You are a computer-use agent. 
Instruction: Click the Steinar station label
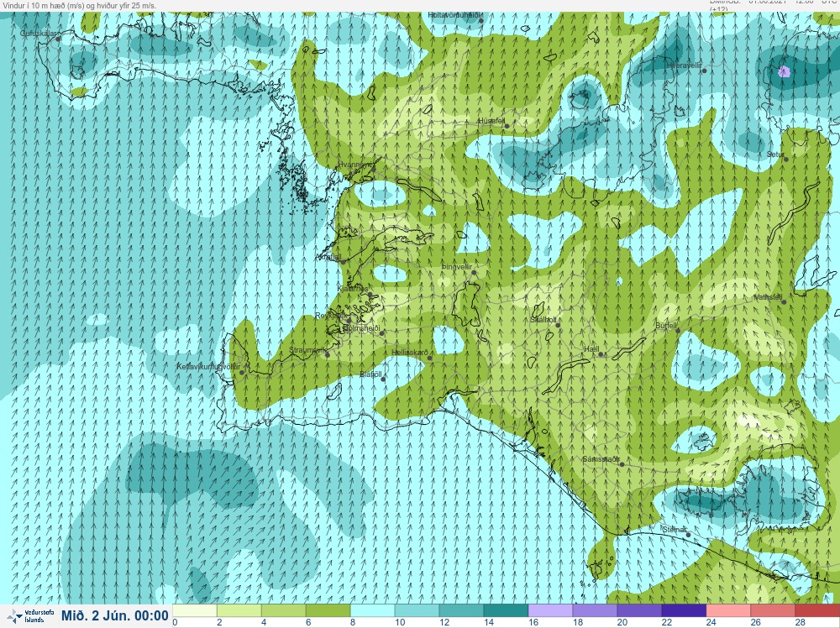tap(675, 530)
